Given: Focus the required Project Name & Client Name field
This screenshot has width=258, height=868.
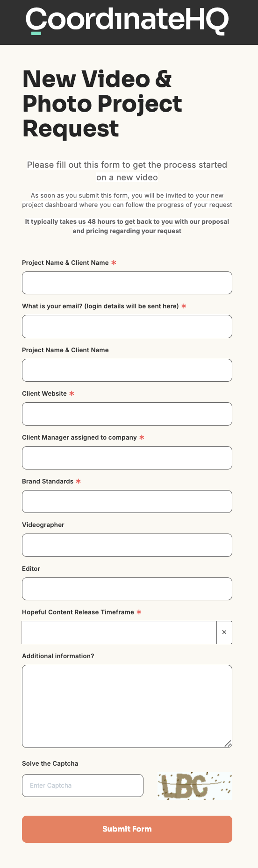Looking at the screenshot, I should (x=127, y=283).
